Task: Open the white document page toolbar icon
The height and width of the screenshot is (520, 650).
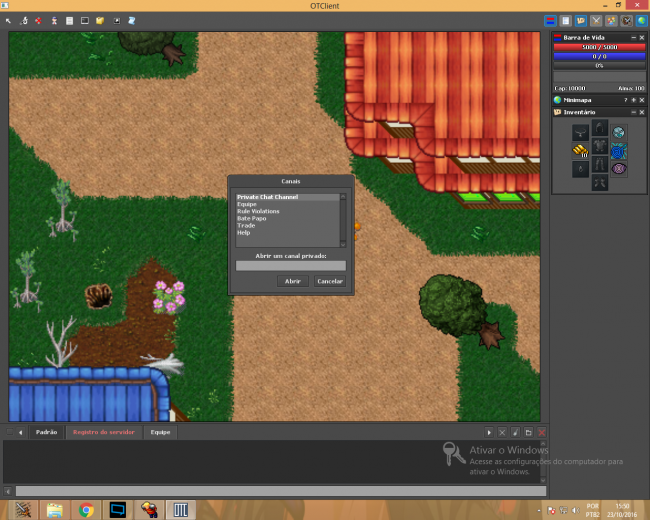Action: [x=70, y=21]
